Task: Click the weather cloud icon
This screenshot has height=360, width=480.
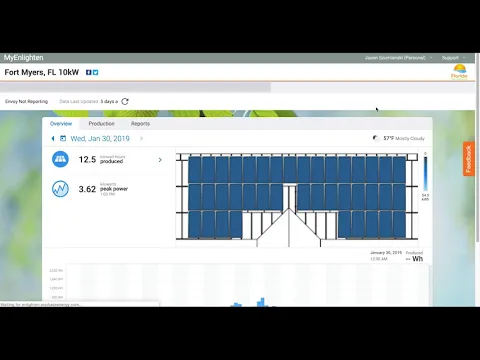Action: 376,138
